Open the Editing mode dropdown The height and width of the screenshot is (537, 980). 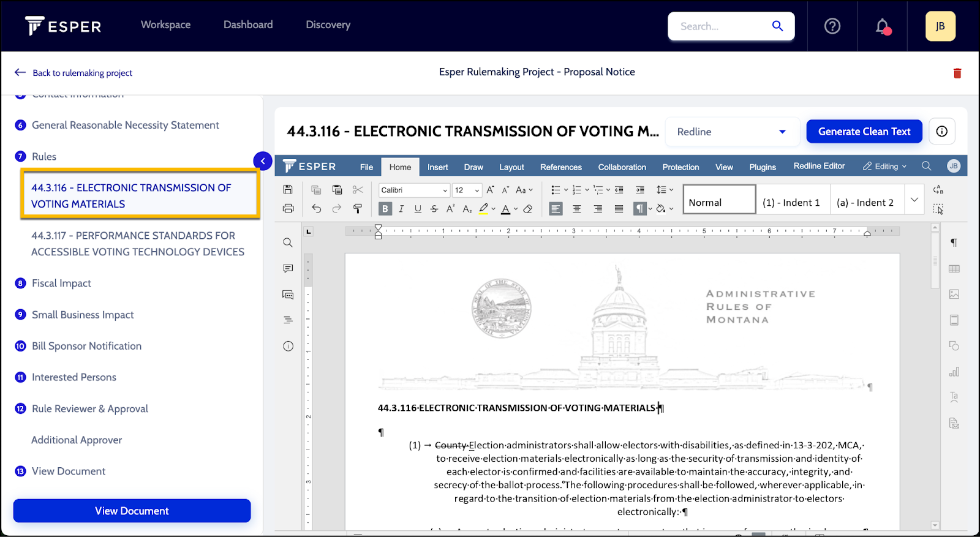pos(884,166)
